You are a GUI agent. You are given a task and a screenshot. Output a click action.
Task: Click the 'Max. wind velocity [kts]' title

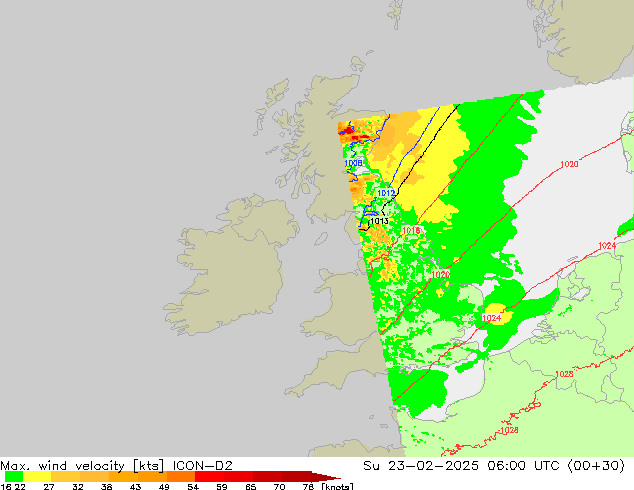click(82, 466)
